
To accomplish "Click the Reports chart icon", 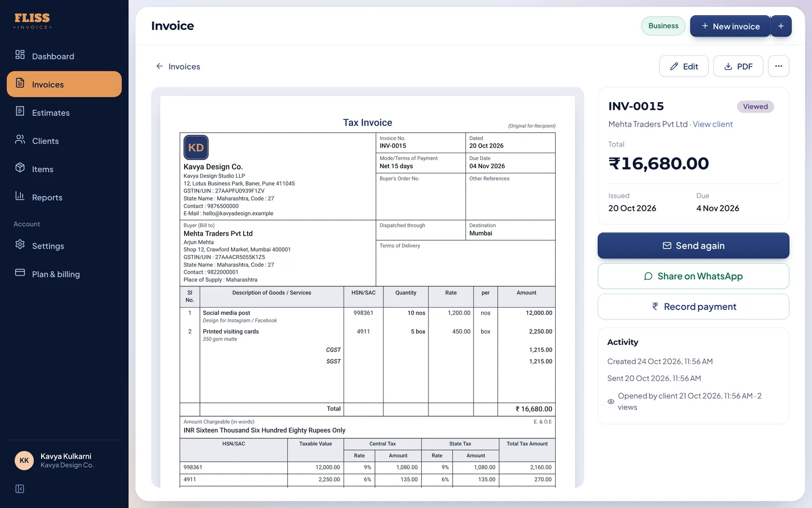I will pyautogui.click(x=20, y=196).
